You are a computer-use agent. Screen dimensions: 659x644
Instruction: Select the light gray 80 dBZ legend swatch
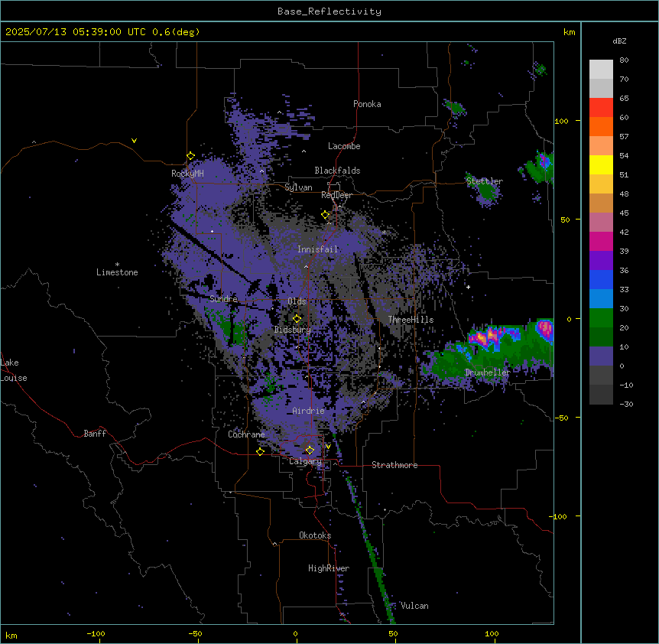click(x=601, y=70)
